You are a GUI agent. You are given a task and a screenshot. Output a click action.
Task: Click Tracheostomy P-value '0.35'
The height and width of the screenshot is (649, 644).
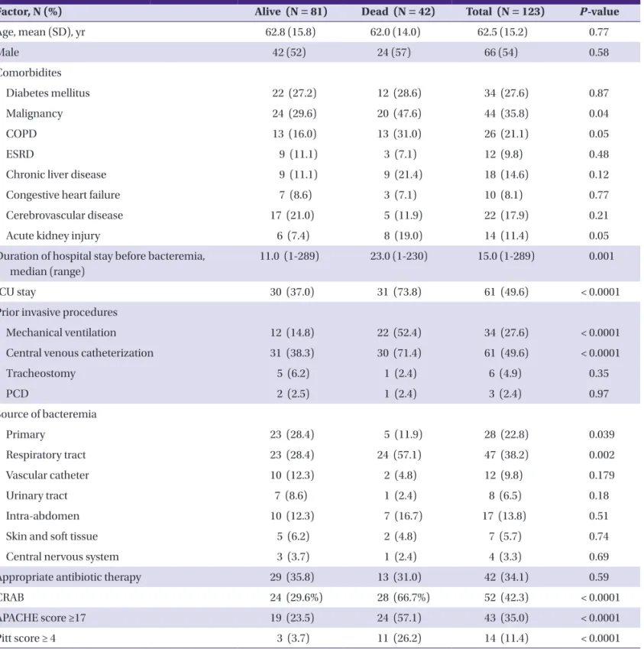[598, 373]
